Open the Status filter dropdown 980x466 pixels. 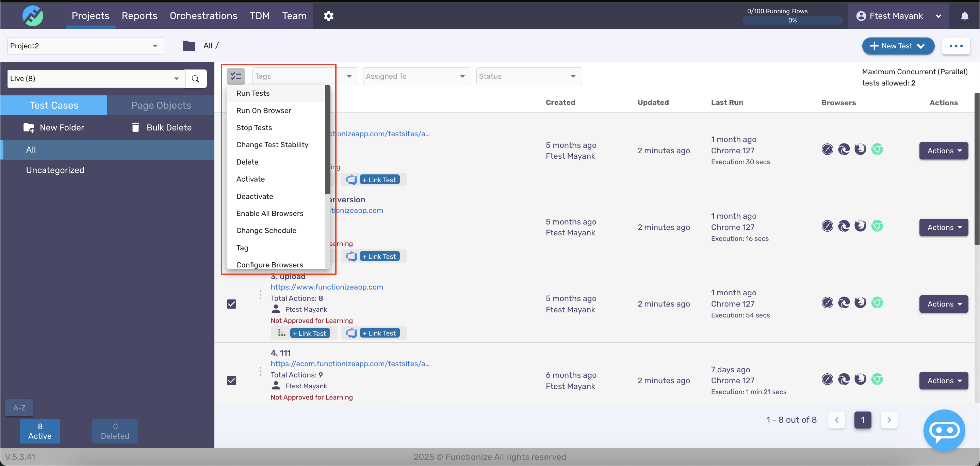point(529,76)
